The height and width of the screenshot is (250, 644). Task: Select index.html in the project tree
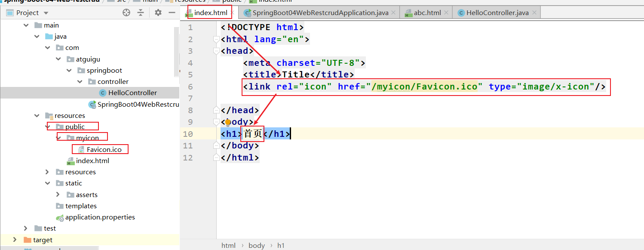pos(92,160)
